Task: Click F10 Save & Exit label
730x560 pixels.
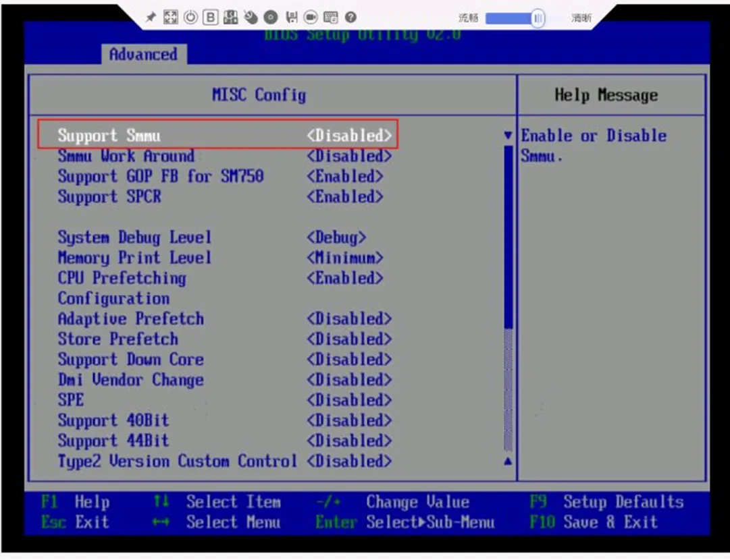Action: (594, 522)
